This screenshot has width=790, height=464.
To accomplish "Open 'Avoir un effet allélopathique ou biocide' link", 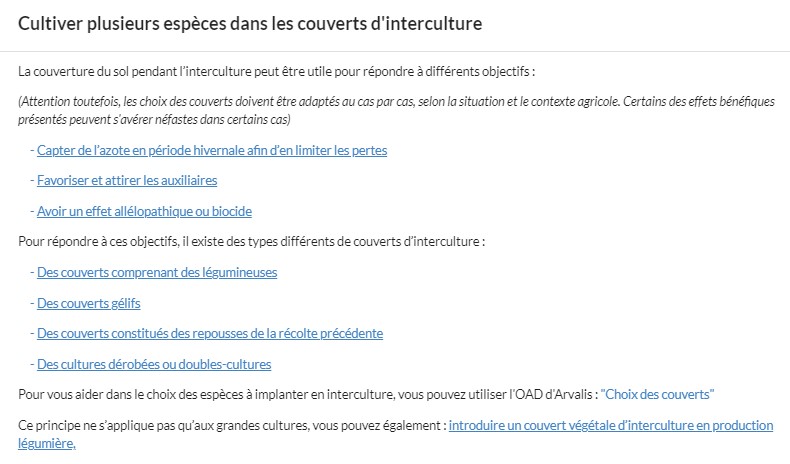I will pyautogui.click(x=145, y=211).
